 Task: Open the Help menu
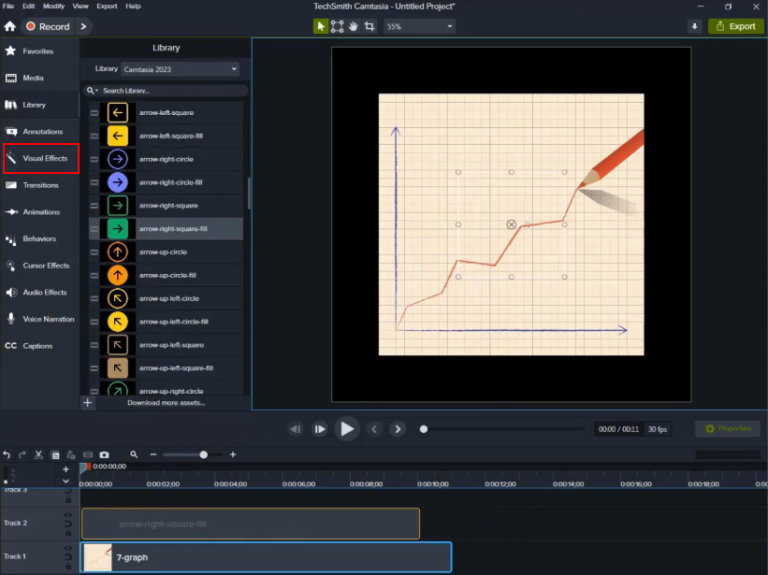(x=133, y=6)
